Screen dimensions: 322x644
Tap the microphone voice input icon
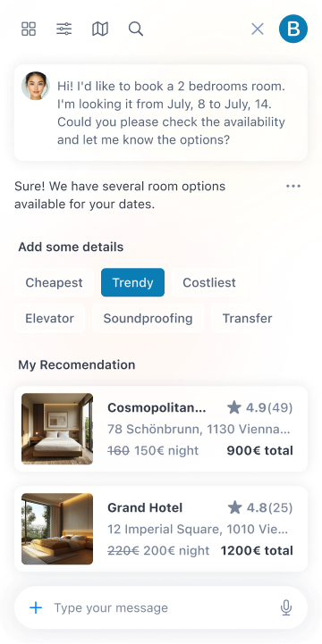coord(286,607)
